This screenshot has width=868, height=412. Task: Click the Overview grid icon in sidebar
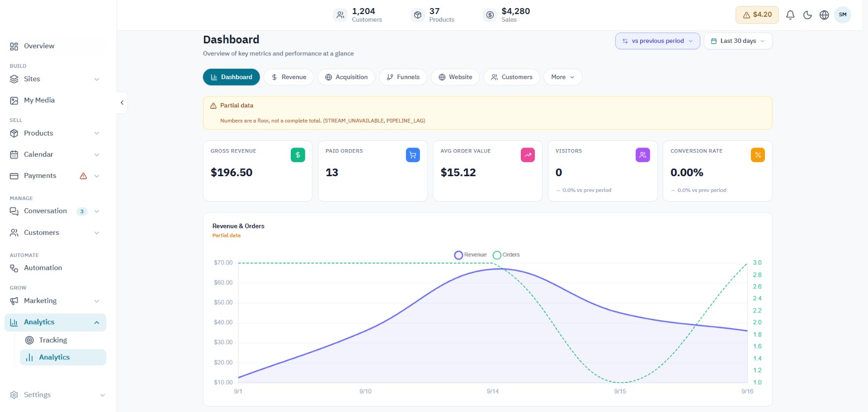(x=14, y=46)
